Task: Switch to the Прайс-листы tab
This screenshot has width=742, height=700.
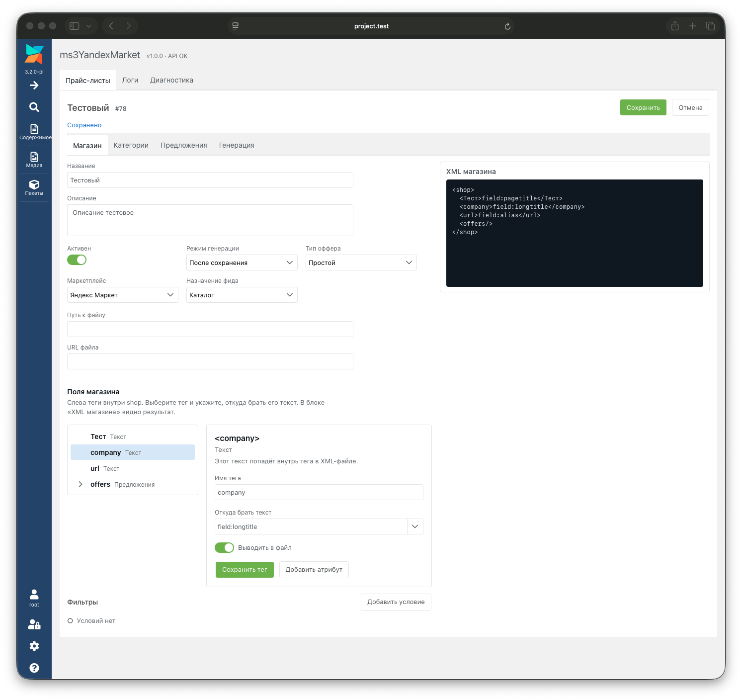Action: pos(88,81)
